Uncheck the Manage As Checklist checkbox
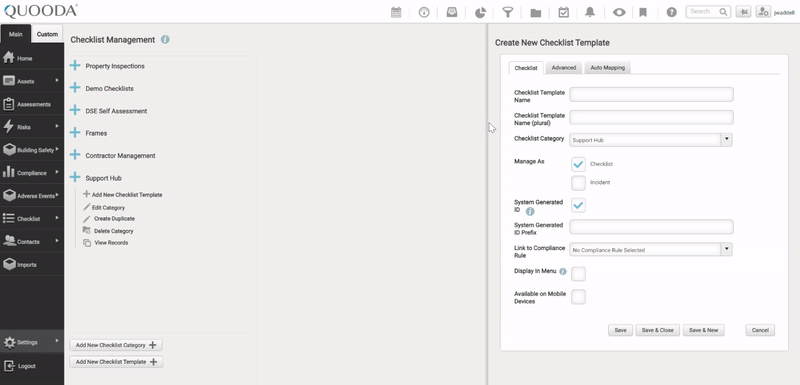 point(578,164)
